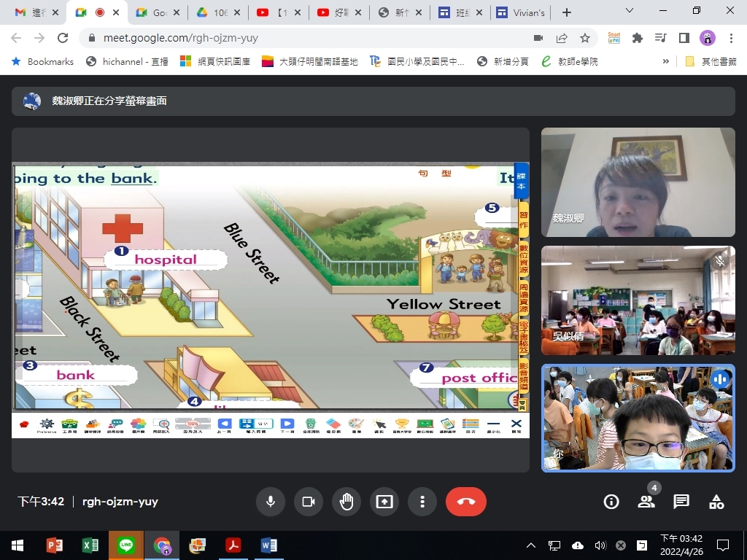The image size is (747, 560).
Task: Open more options three-dot menu
Action: click(422, 502)
